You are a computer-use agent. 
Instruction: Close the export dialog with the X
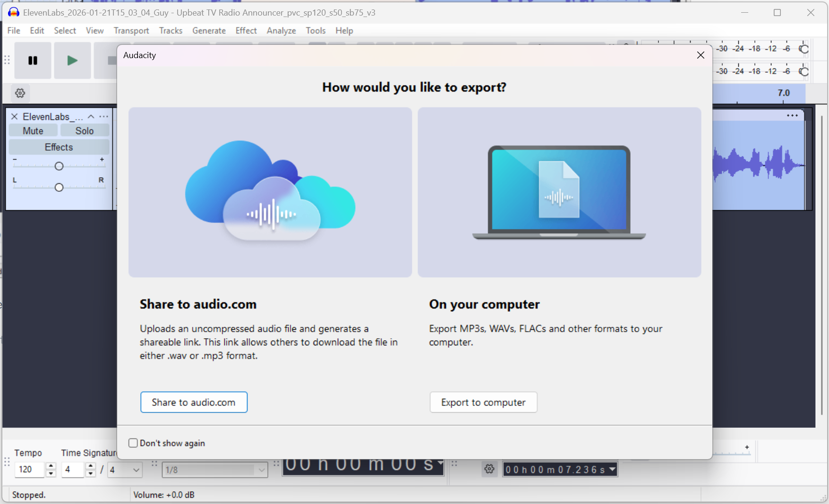[700, 55]
